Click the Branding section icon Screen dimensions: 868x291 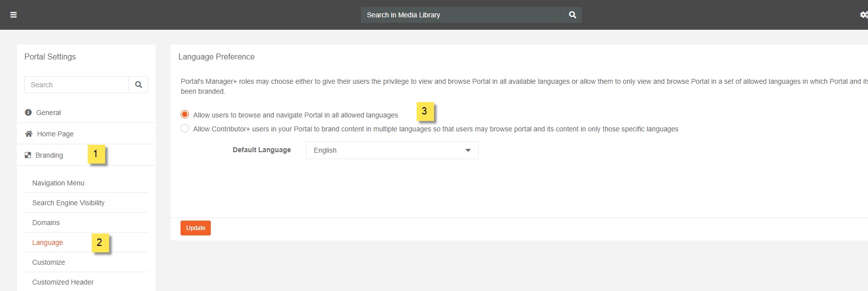click(28, 155)
